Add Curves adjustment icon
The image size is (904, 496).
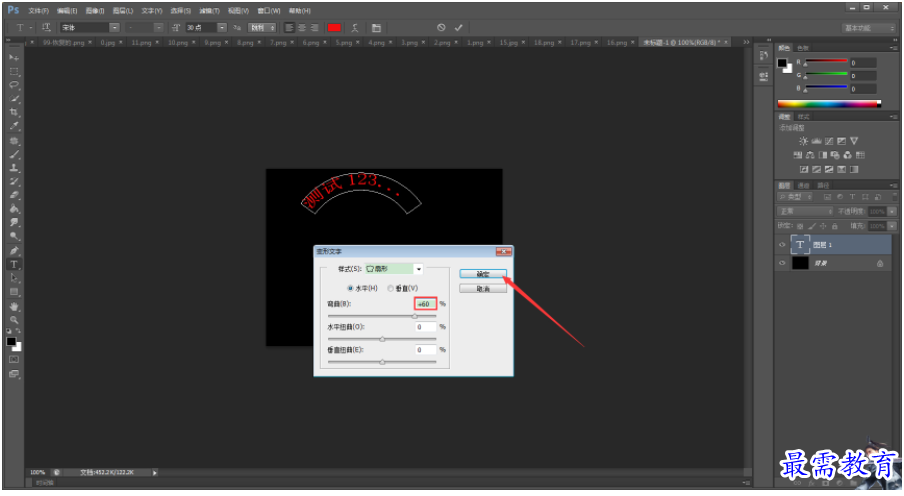[829, 141]
